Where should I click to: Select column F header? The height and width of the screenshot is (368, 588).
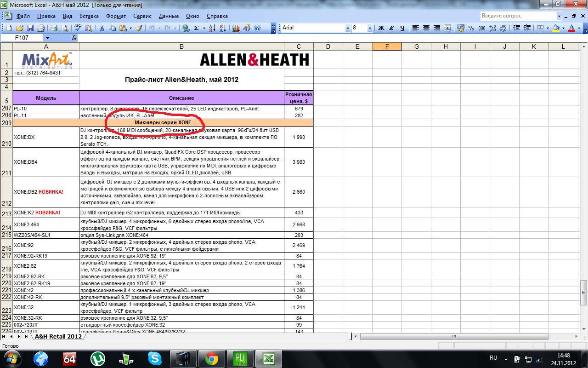click(387, 46)
